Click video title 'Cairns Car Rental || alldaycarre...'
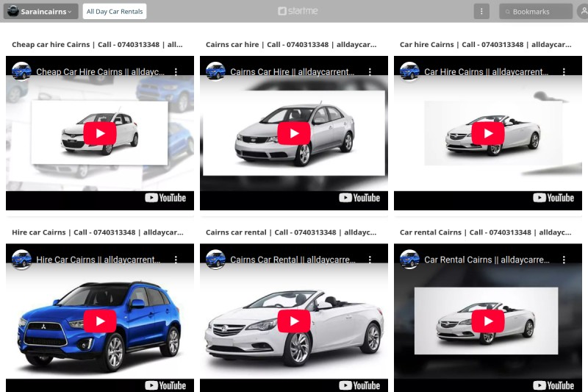Viewport: 588px width, 392px height. click(x=293, y=260)
